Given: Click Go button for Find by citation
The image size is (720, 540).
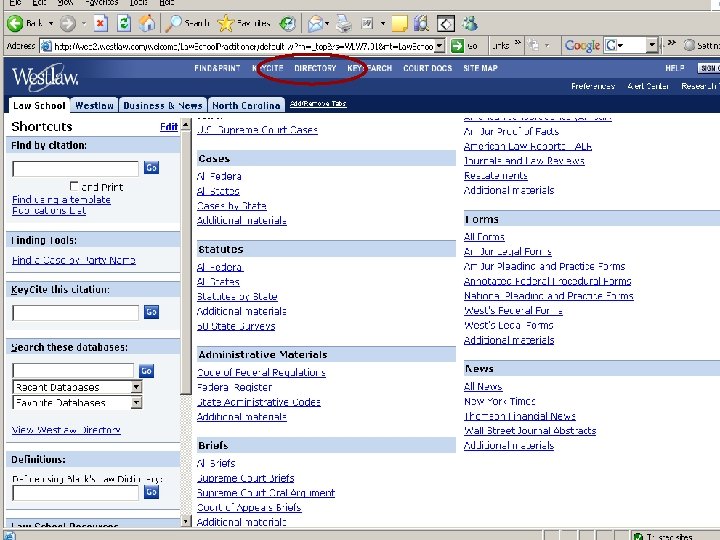Looking at the screenshot, I should (x=151, y=168).
